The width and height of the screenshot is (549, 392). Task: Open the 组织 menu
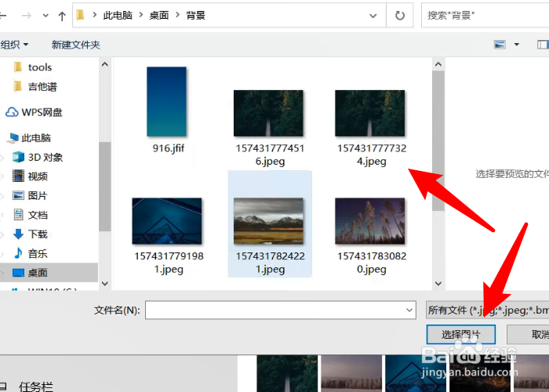click(14, 45)
